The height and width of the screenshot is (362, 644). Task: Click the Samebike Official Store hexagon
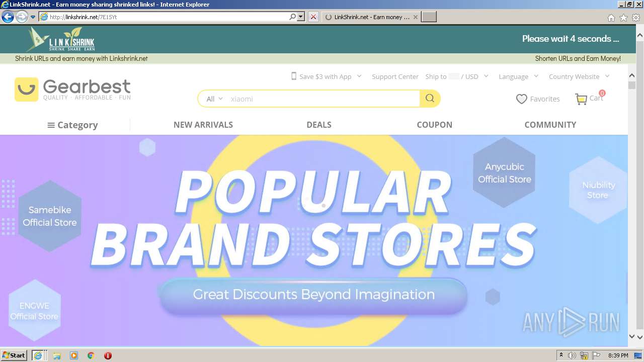click(50, 216)
